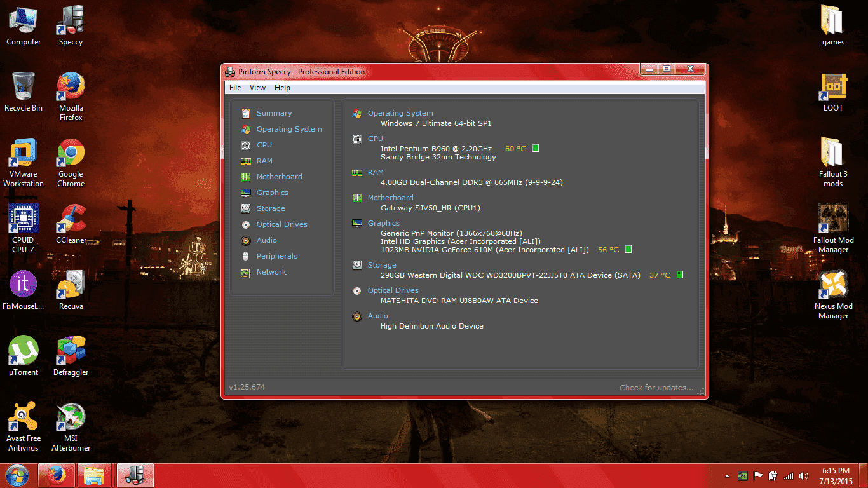This screenshot has height=488, width=868.
Task: Open Windows Explorer from the taskbar
Action: click(x=95, y=475)
